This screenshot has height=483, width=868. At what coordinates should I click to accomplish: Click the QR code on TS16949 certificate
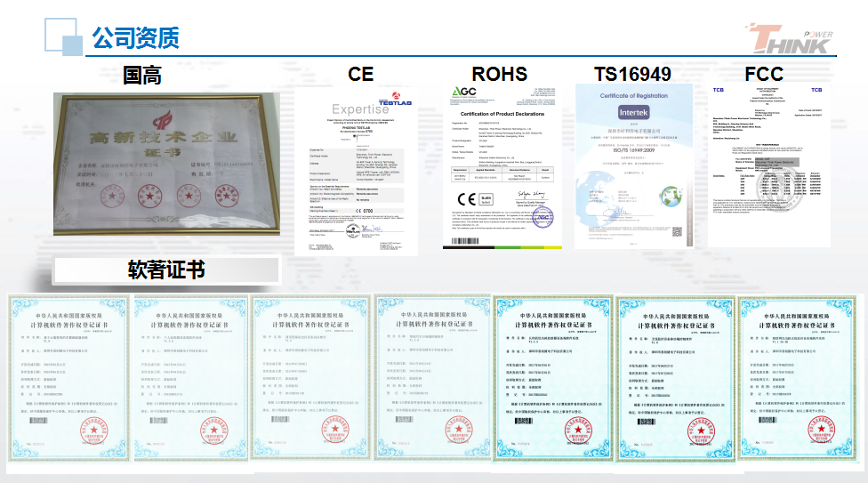(679, 233)
